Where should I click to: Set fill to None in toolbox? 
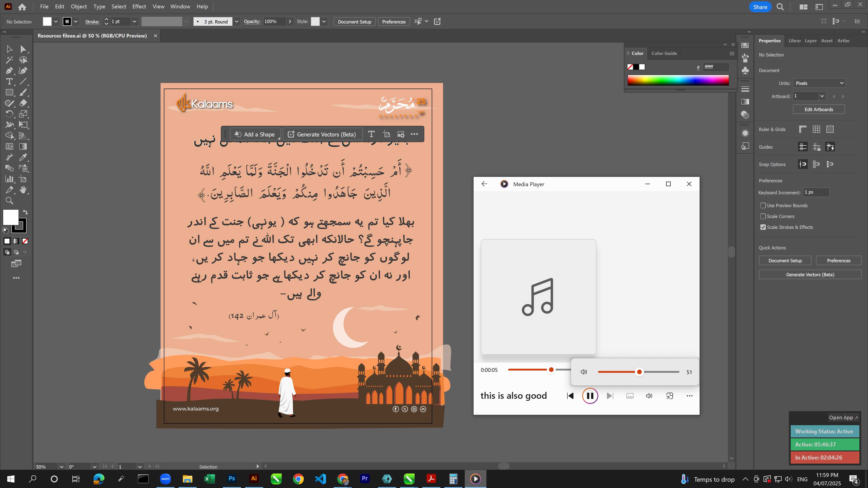point(25,241)
